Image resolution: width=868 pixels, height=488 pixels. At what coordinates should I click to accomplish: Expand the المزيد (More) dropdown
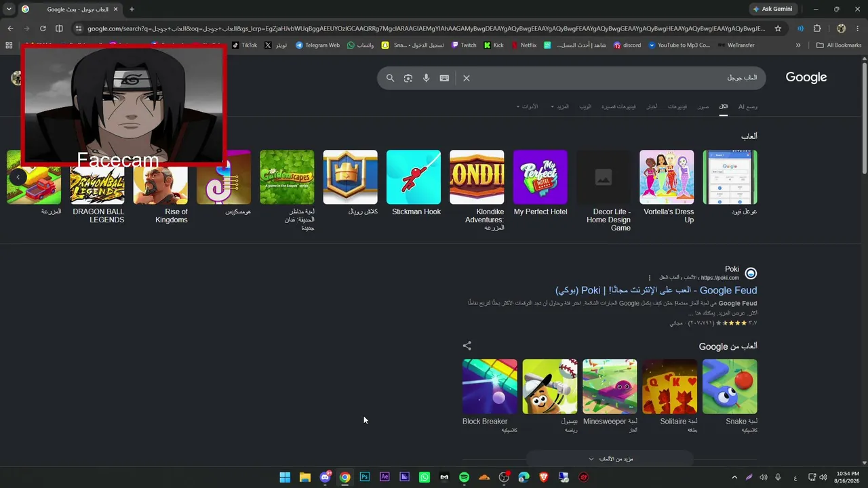(x=560, y=106)
